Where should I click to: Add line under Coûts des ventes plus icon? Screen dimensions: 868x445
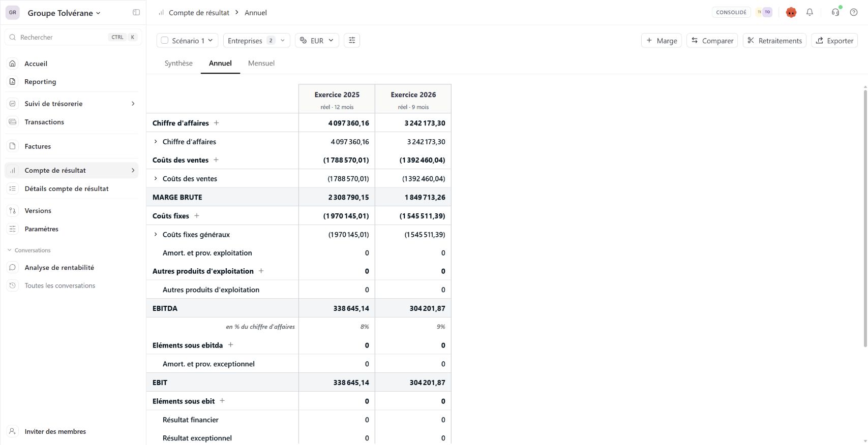216,160
